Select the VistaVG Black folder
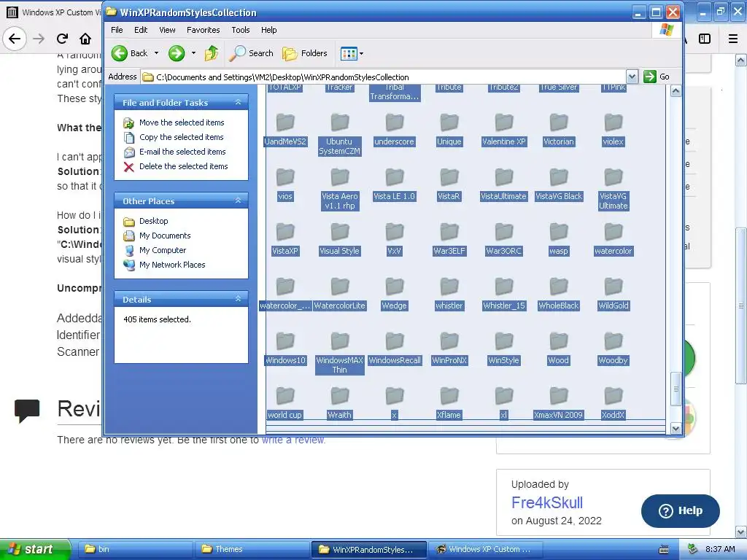 coord(558,184)
